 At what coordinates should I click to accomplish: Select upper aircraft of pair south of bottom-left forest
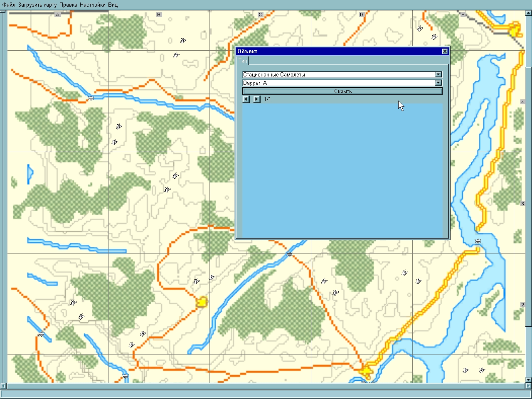coord(143,333)
